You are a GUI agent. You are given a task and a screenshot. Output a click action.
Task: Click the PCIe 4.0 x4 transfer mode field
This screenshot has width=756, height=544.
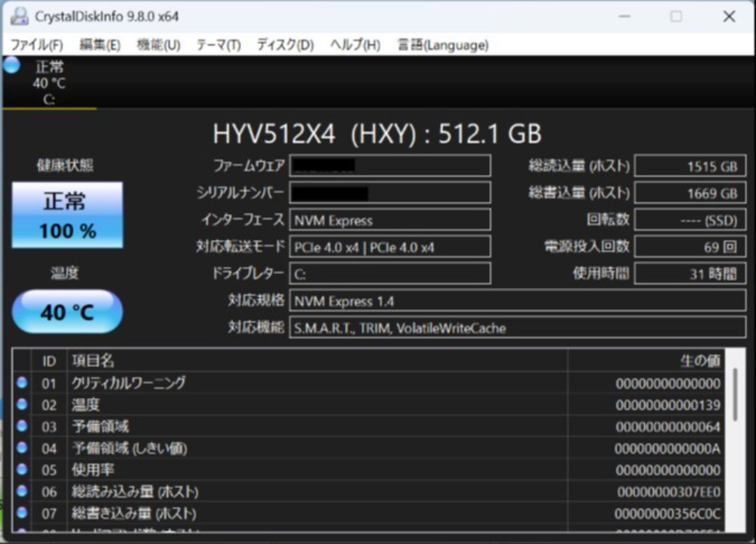point(390,247)
